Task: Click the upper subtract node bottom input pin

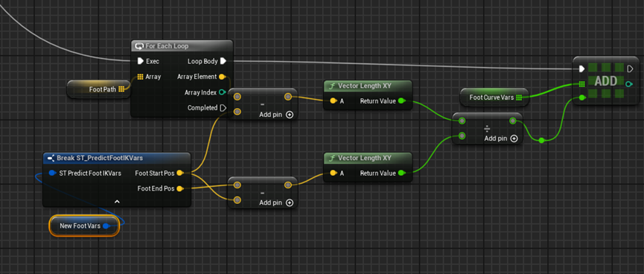Action: click(x=237, y=112)
